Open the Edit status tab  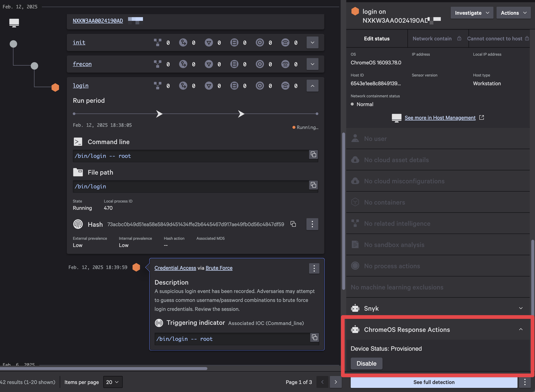377,39
